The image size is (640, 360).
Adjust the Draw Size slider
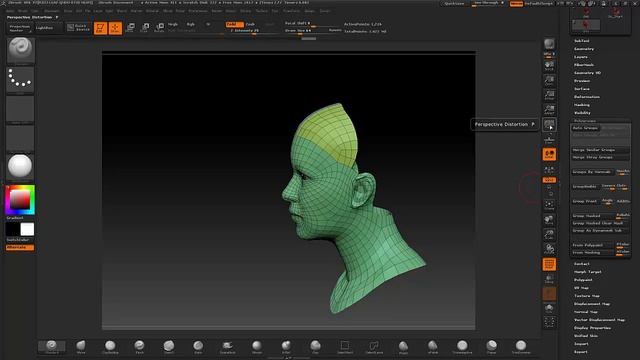[x=306, y=31]
